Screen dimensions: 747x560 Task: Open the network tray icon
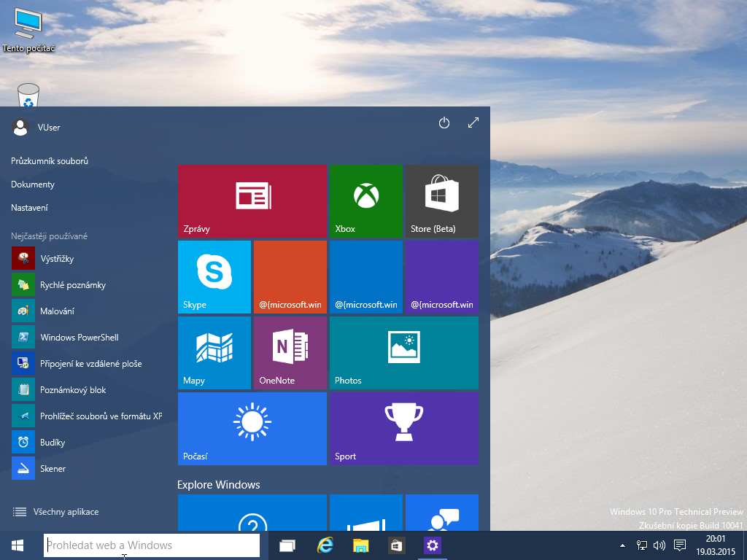642,545
